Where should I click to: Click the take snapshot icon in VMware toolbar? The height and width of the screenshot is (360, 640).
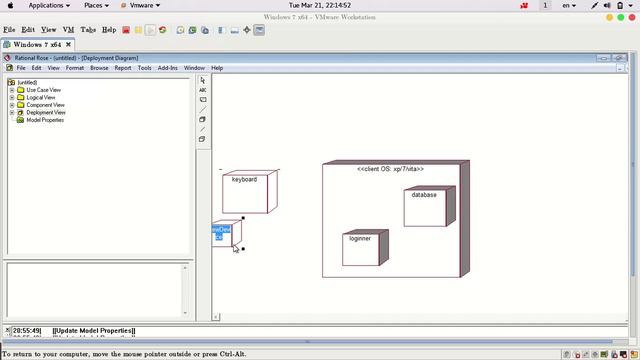pyautogui.click(x=180, y=30)
